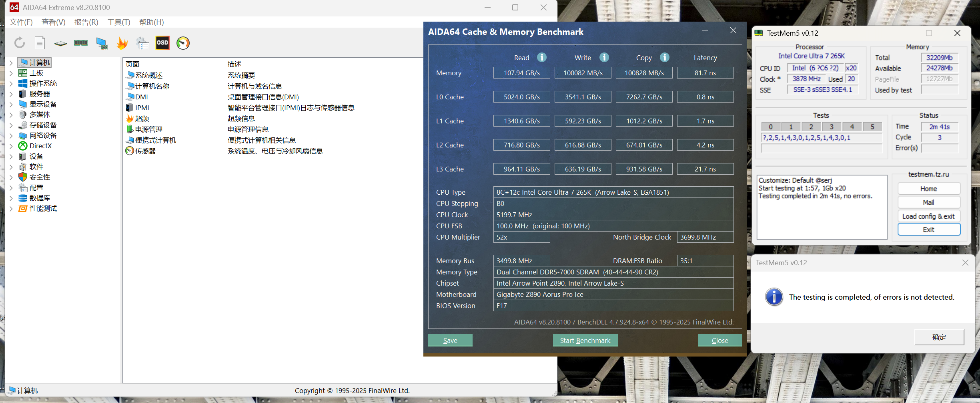Click Start Benchmark button
The width and height of the screenshot is (980, 403).
pyautogui.click(x=585, y=340)
